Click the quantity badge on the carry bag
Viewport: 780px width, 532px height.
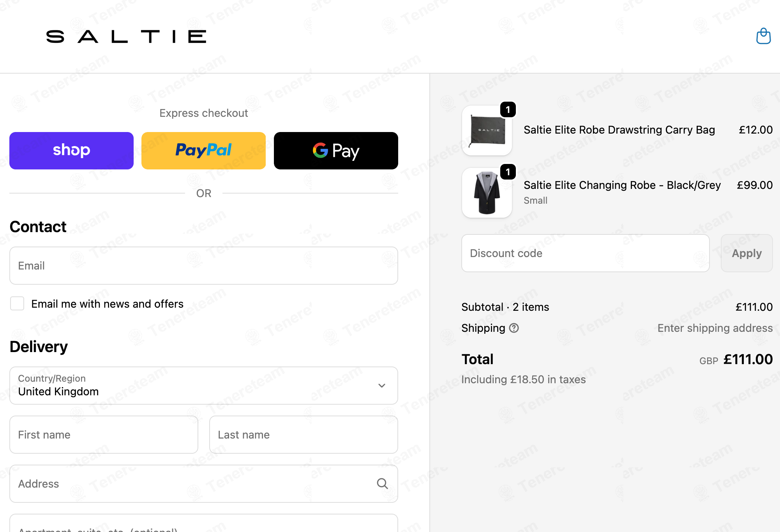coord(508,109)
